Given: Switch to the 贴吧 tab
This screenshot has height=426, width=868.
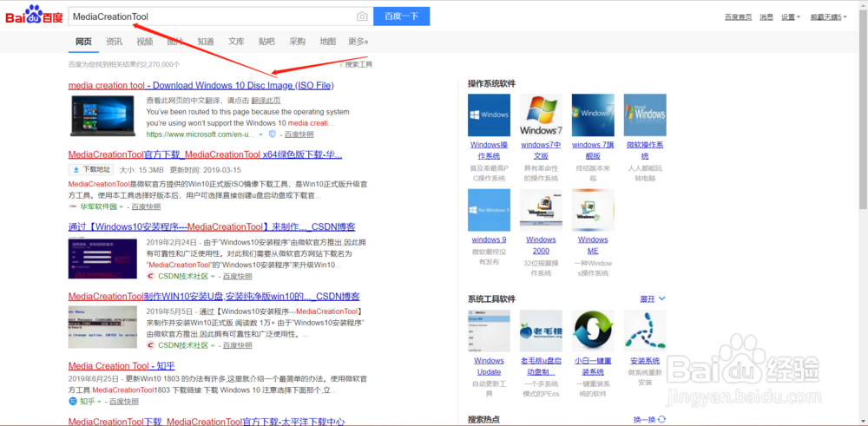Looking at the screenshot, I should point(266,42).
